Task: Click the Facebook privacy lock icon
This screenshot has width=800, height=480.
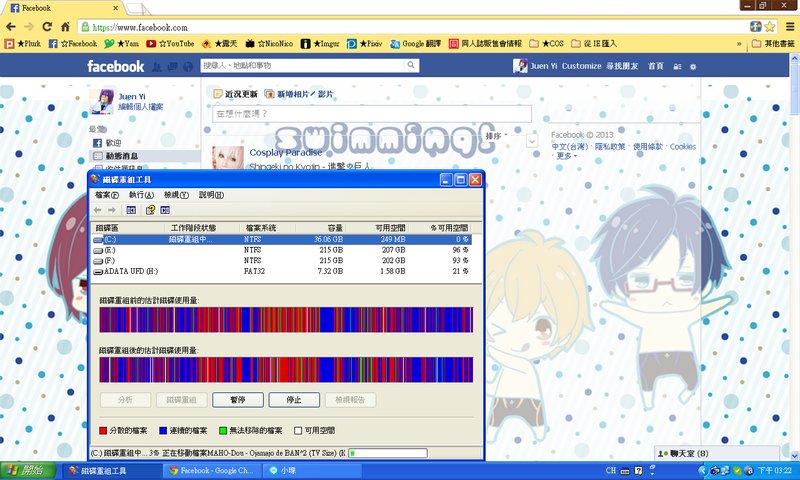Action: [x=677, y=66]
